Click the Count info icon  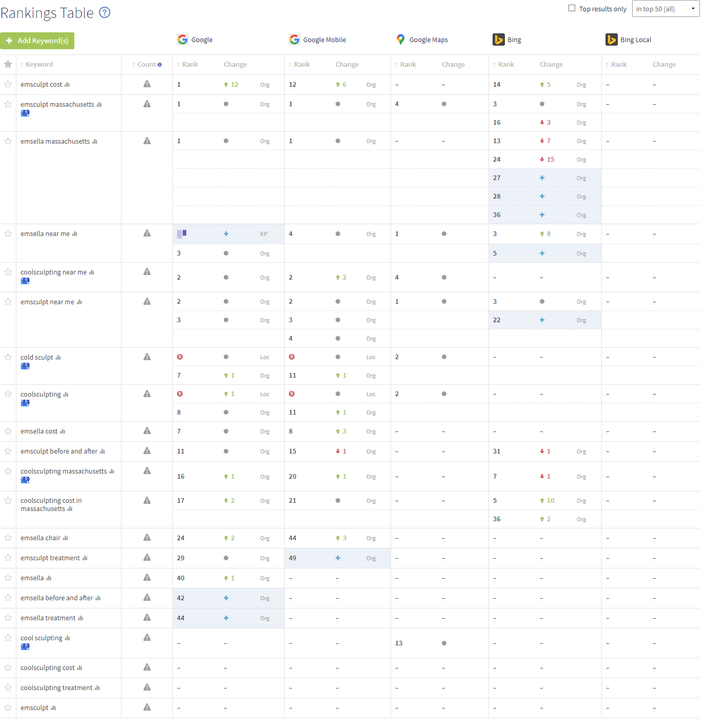pyautogui.click(x=160, y=65)
